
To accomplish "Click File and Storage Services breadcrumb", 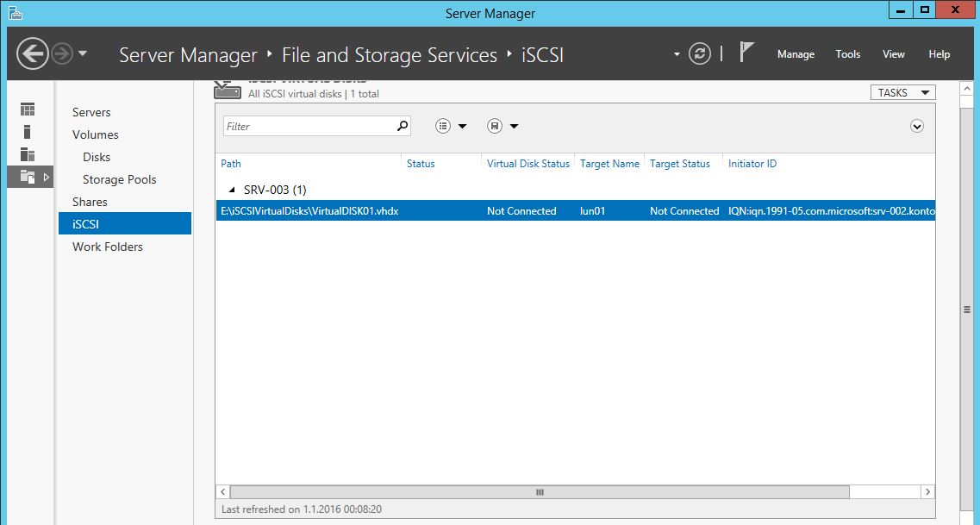I will coord(390,55).
